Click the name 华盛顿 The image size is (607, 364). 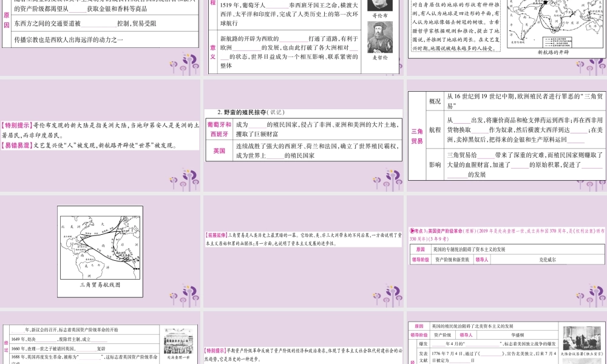click(517, 335)
